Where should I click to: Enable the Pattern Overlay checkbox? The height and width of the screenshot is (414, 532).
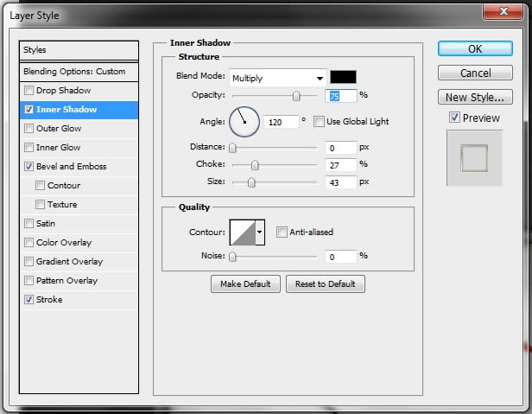(28, 281)
